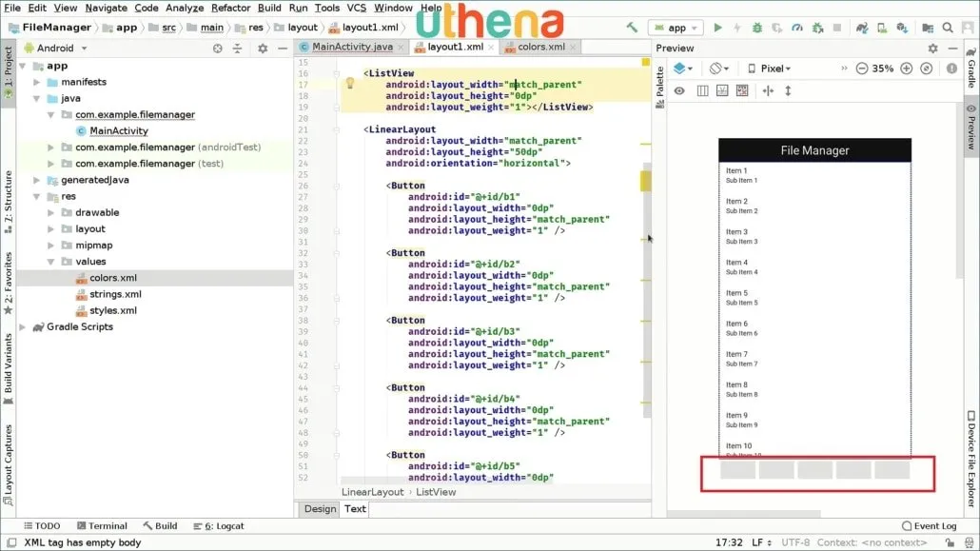The image size is (980, 551).
Task: Click the LF line separator in status bar
Action: pos(760,542)
